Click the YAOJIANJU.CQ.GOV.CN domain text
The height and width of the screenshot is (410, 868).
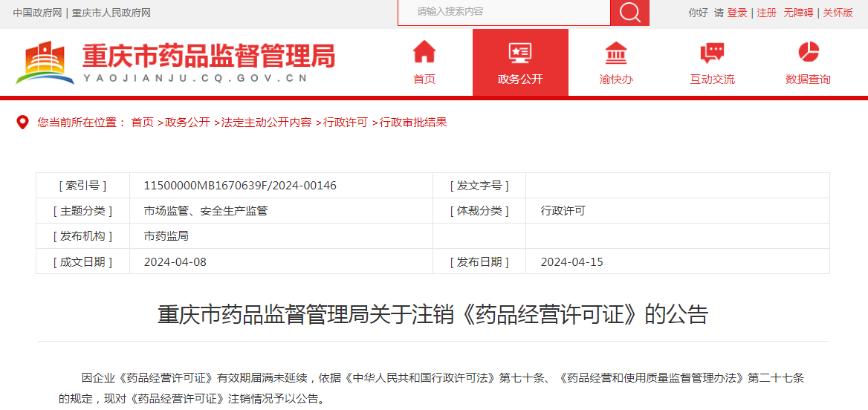194,79
